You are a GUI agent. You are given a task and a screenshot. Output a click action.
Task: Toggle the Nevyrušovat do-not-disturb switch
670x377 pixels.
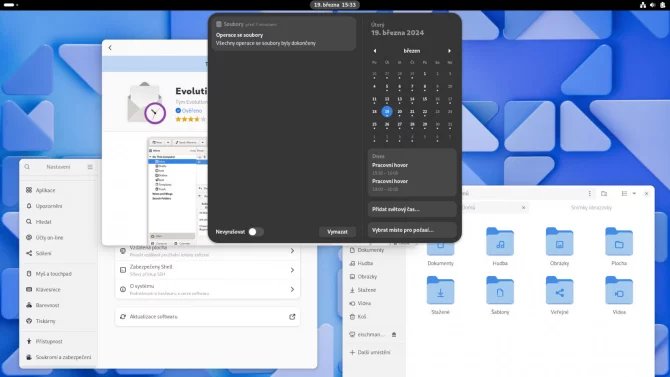(256, 232)
